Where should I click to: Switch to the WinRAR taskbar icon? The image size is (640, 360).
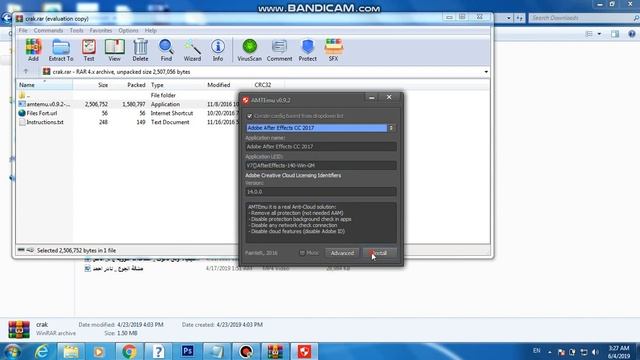pyautogui.click(x=275, y=351)
